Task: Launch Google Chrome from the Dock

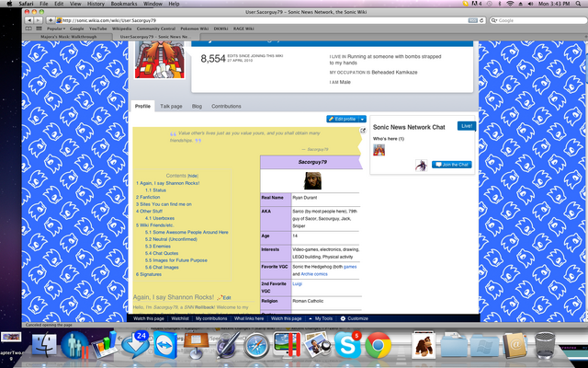Action: (x=378, y=345)
